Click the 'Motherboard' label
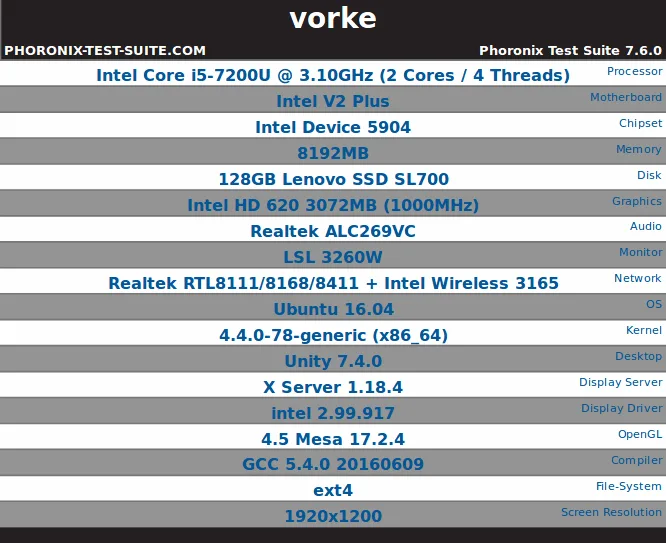The width and height of the screenshot is (666, 543). click(x=626, y=97)
